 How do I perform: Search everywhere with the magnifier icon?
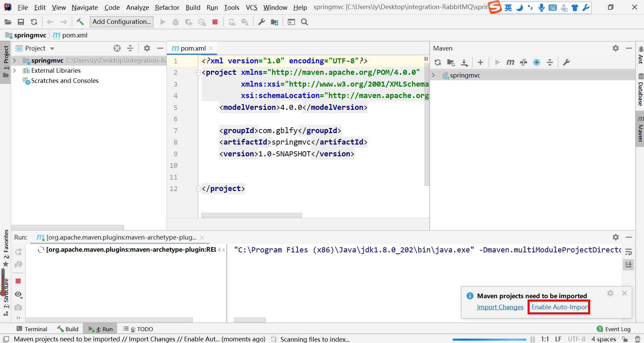click(305, 22)
